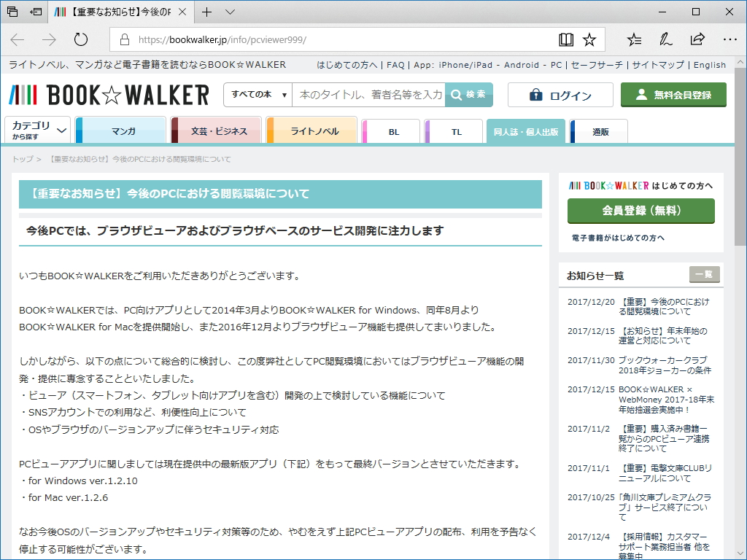Click the 一覧 button in お知らせ一覧
This screenshot has height=560, width=747.
click(704, 274)
